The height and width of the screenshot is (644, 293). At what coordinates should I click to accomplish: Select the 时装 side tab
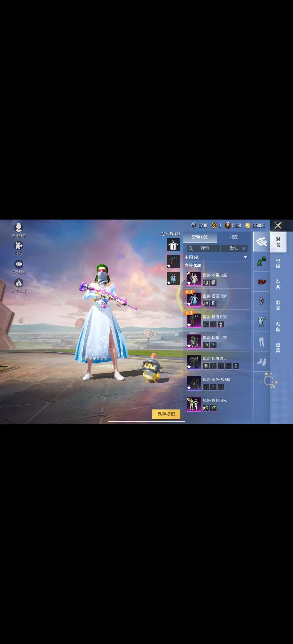coord(278,242)
